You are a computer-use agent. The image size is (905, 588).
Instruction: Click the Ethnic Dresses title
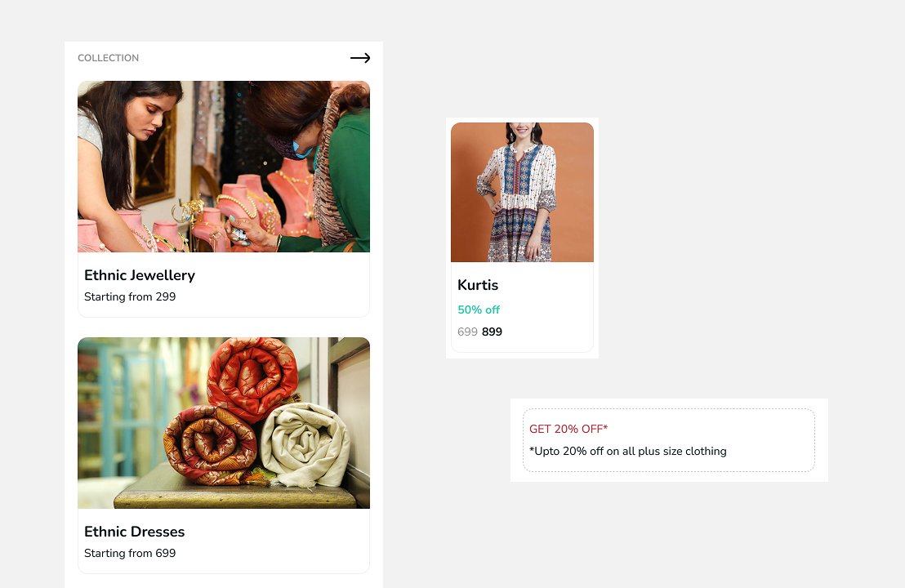[x=134, y=532]
